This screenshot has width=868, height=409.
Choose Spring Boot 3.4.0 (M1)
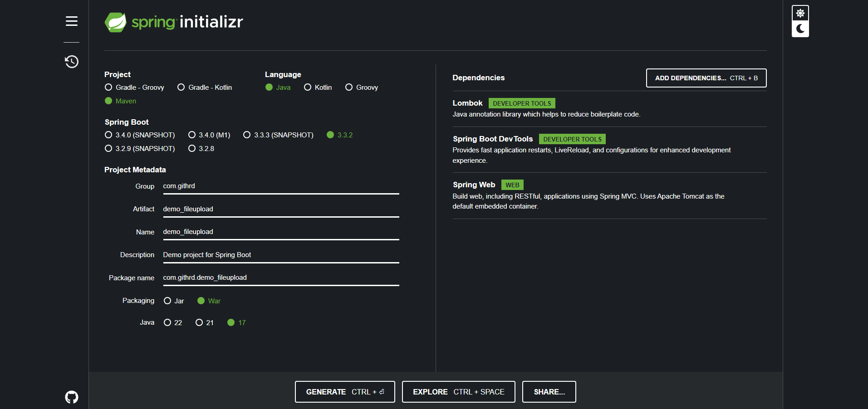209,135
